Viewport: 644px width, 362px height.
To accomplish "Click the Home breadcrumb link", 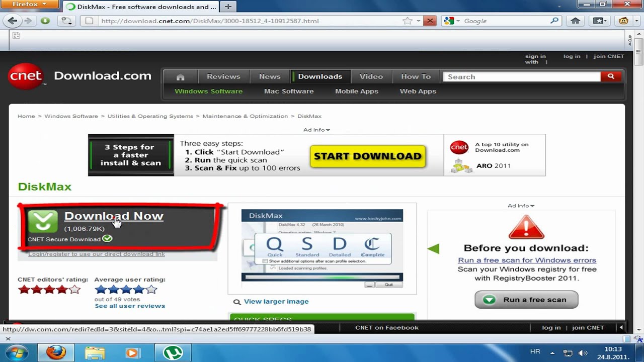I will pyautogui.click(x=26, y=116).
